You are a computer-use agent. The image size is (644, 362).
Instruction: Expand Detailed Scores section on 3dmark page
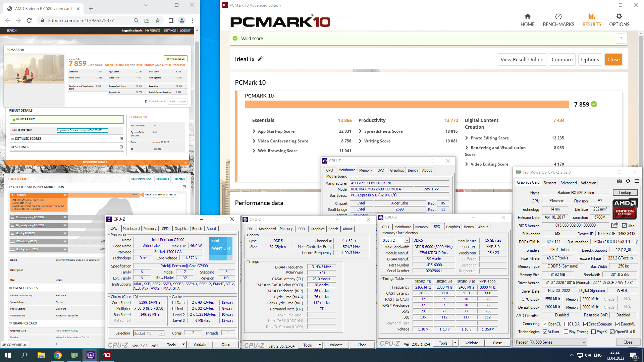pyautogui.click(x=121, y=138)
